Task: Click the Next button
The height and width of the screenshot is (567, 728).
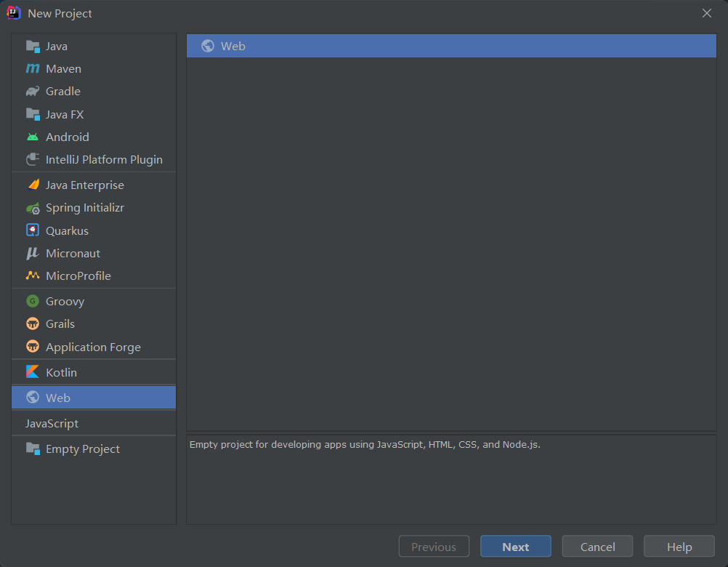Action: (x=515, y=546)
